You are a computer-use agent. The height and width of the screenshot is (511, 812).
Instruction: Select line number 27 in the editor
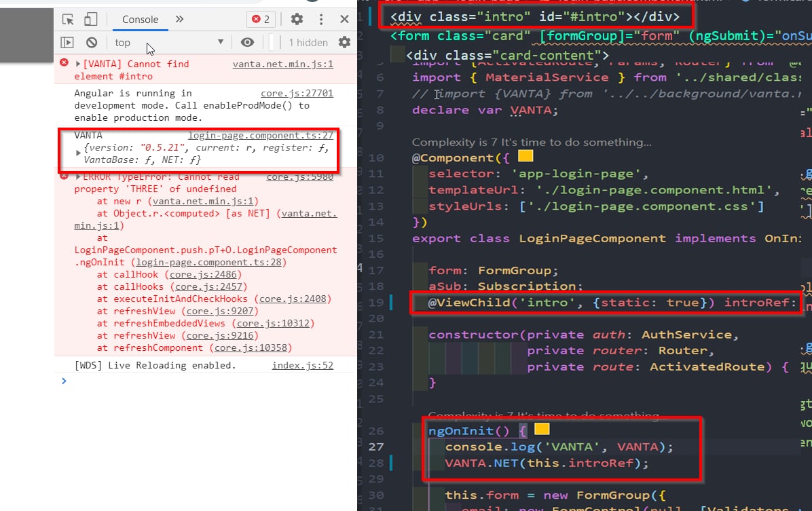tap(377, 447)
